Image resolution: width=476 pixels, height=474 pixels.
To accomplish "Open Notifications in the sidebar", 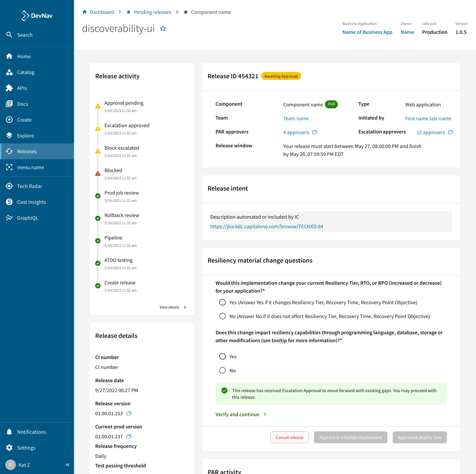I will 37,432.
